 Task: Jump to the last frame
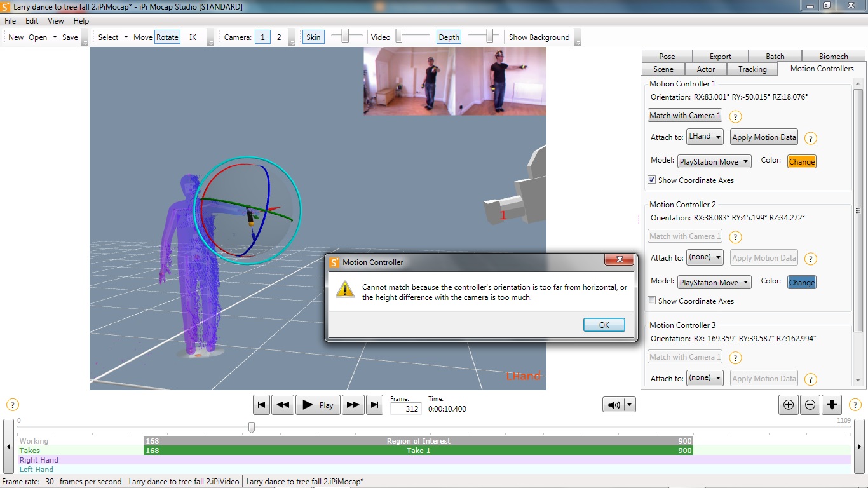(x=375, y=405)
